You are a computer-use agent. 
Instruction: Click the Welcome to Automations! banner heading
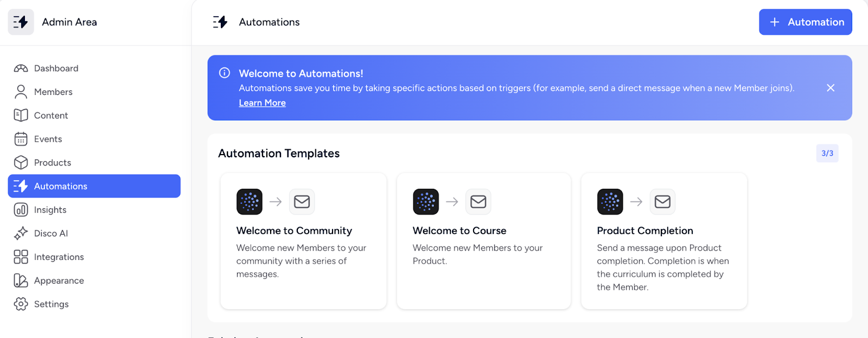[x=301, y=73]
